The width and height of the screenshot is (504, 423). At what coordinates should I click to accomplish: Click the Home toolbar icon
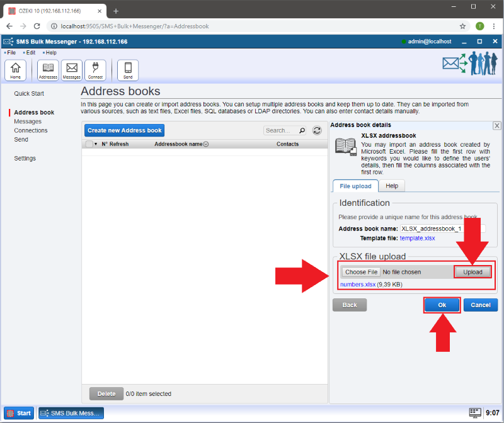point(15,70)
